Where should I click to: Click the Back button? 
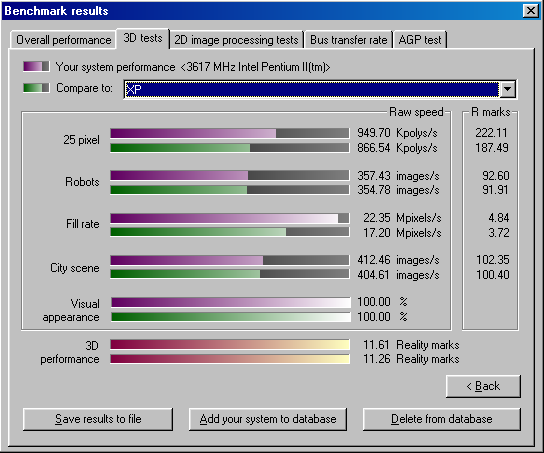click(483, 386)
